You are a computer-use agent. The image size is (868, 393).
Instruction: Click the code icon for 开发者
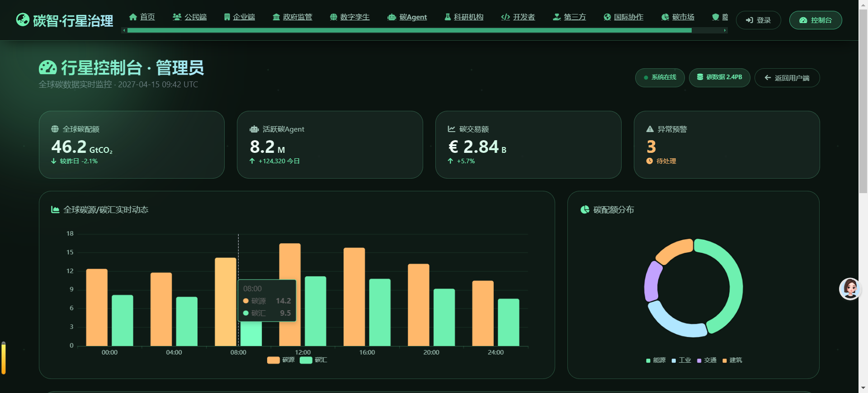(505, 17)
